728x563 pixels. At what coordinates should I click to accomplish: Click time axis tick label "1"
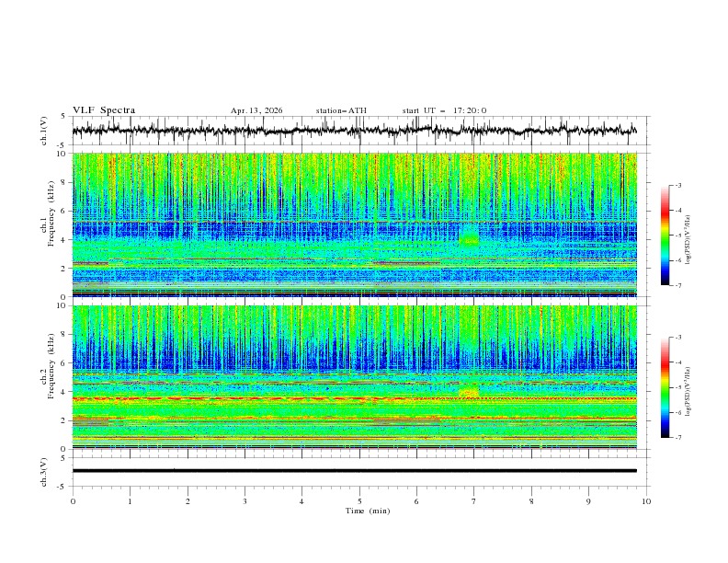click(130, 501)
